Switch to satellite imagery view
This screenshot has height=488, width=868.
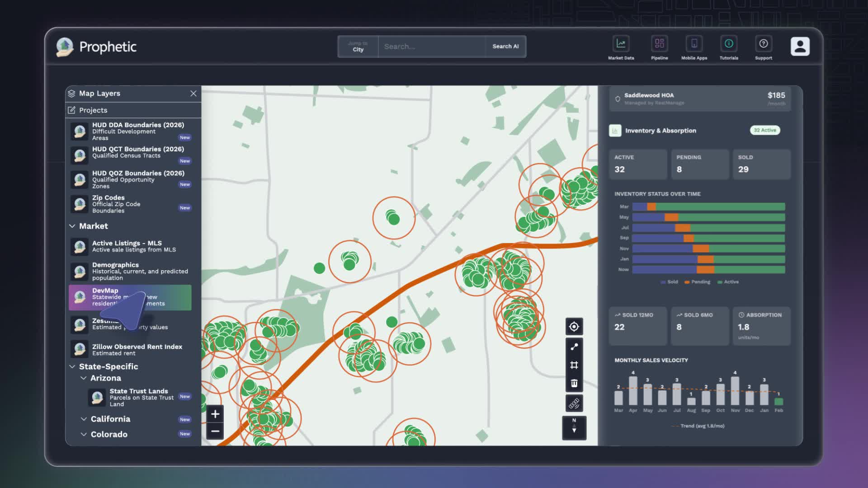tap(574, 404)
